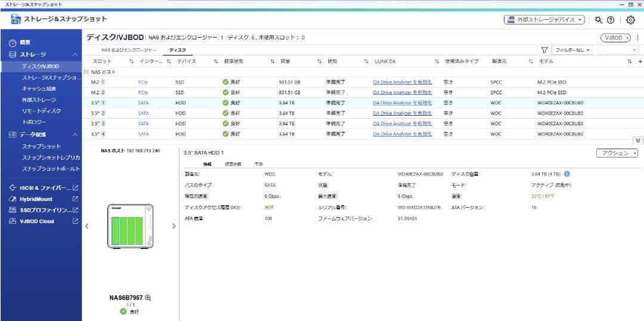644x321 pixels.
Task: Open iSCSI & ファイバー external link arrow
Action: tap(75, 188)
